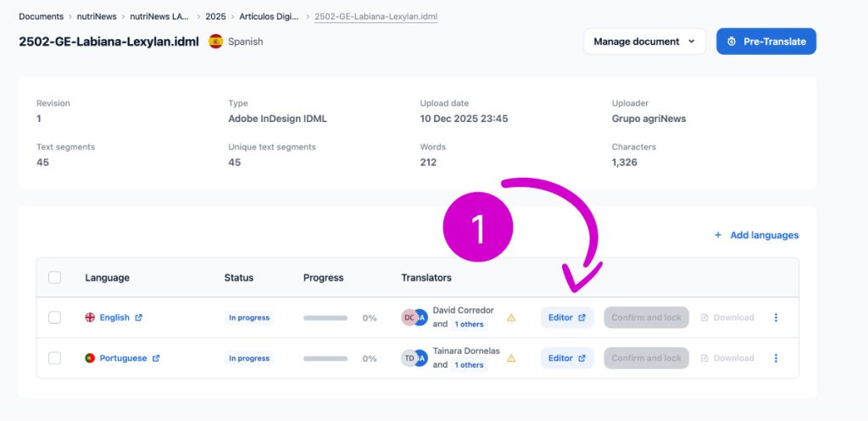Click warning triangle in Portuguese row
Viewport: 868px width, 421px height.
[511, 358]
